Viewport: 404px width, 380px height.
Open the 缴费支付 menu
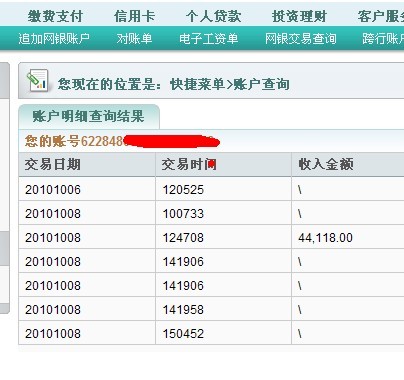click(55, 16)
